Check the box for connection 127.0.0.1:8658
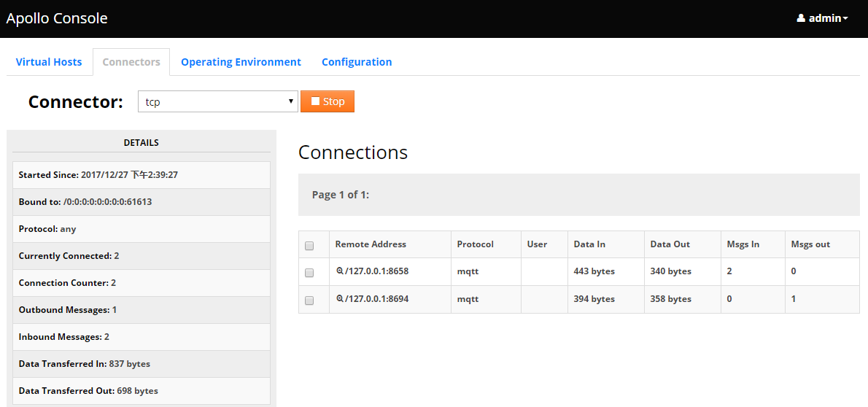The width and height of the screenshot is (868, 407). [309, 273]
